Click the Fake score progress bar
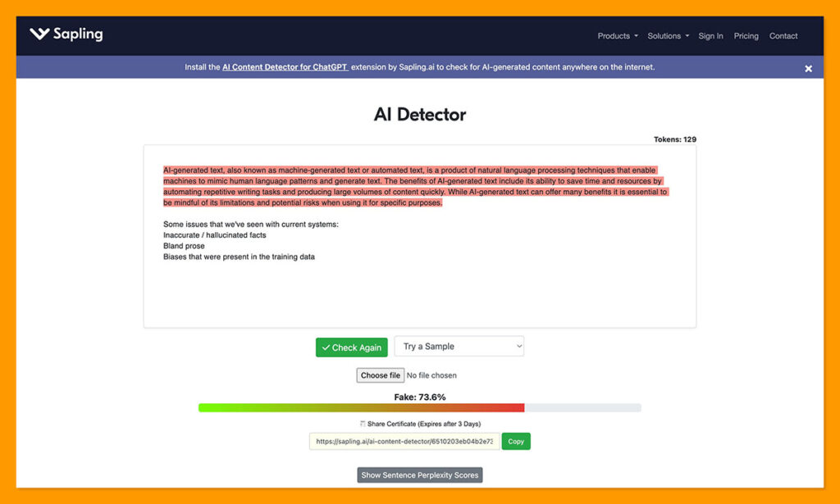Screen dimensions: 840x504 coord(419,407)
